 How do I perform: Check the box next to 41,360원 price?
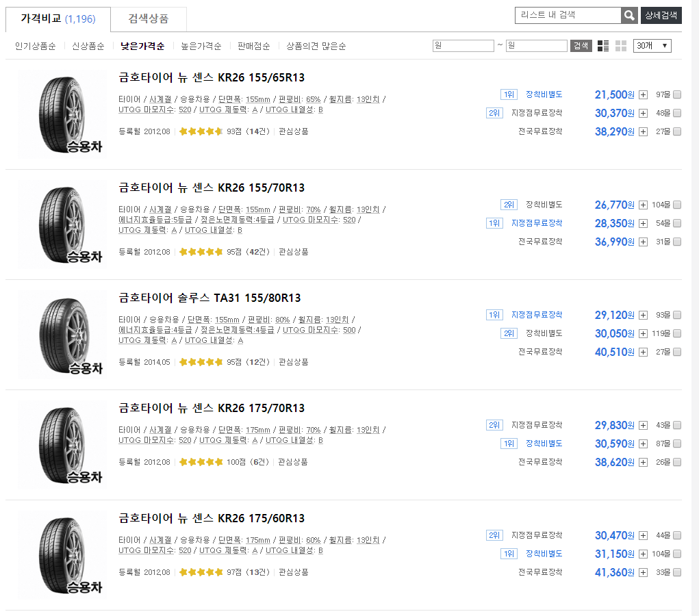click(677, 572)
